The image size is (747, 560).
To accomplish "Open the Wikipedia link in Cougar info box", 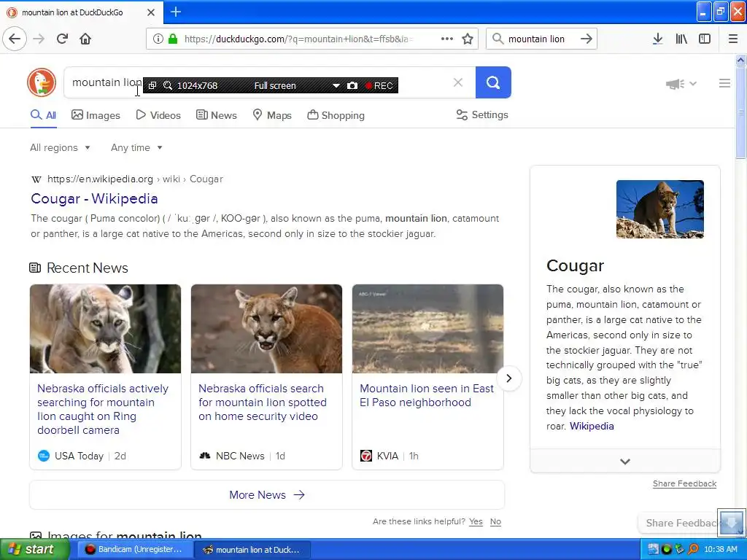I will tap(592, 426).
